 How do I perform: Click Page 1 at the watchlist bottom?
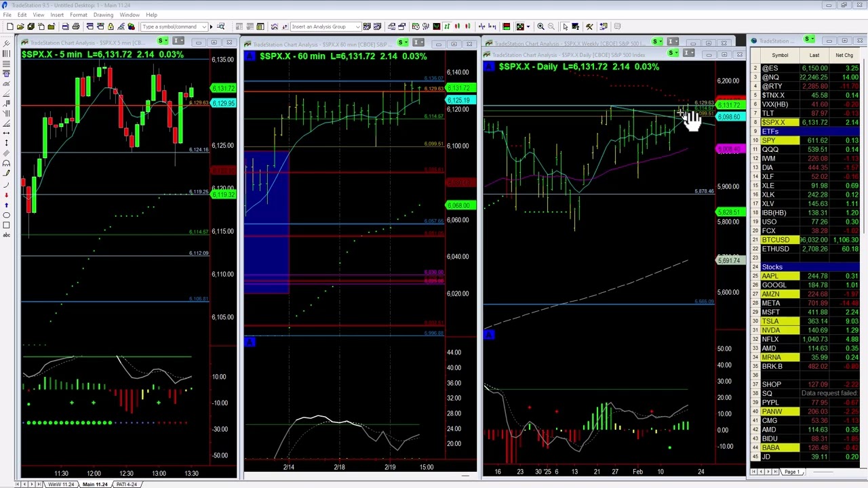tap(792, 472)
